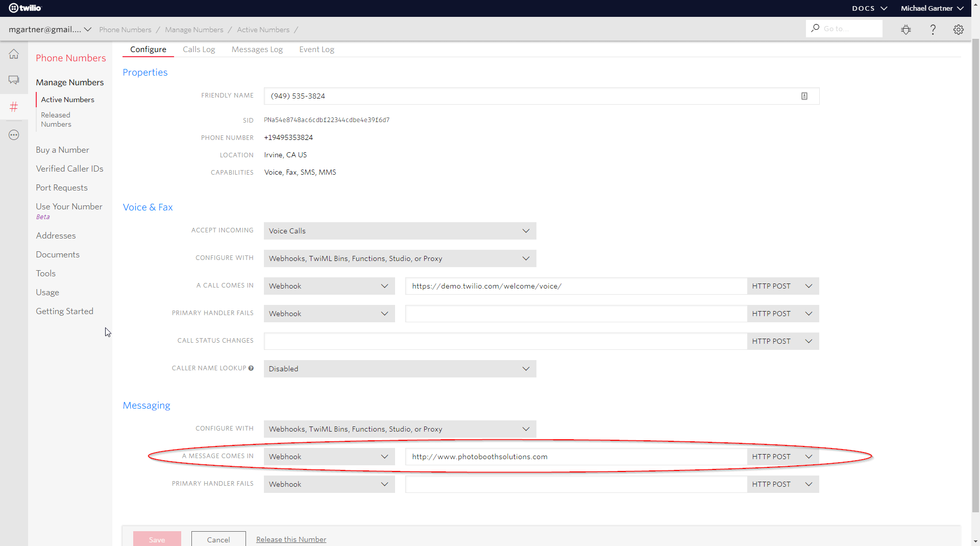
Task: Click Call Status Changes URL field
Action: click(505, 341)
